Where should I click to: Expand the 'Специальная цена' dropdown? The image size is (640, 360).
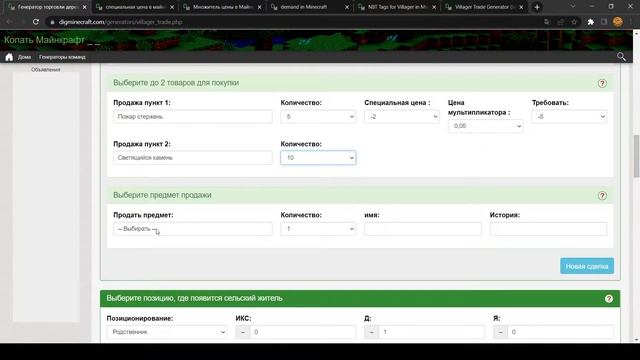tap(402, 117)
